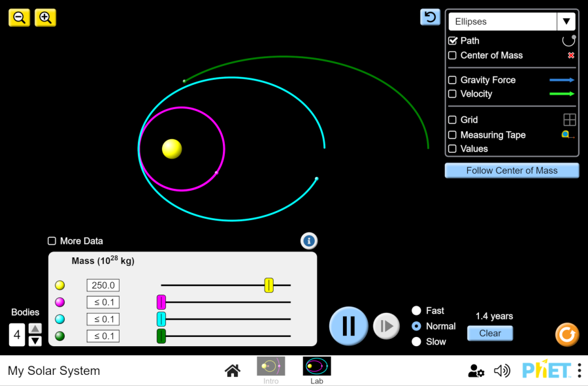588x386 pixels.
Task: Click the grid icon in options panel
Action: (x=570, y=120)
